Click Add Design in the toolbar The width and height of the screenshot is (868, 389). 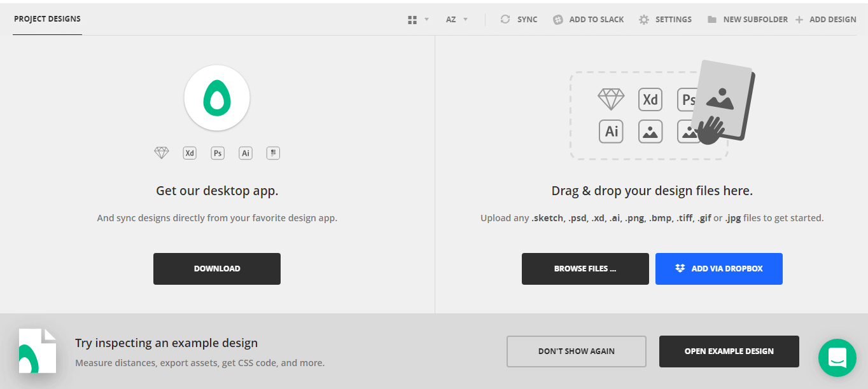[826, 20]
